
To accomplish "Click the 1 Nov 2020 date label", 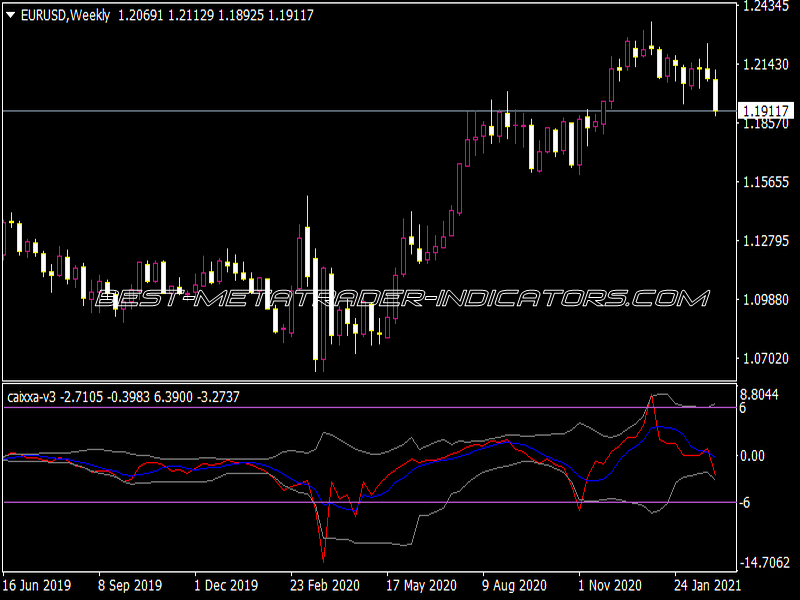I will (610, 585).
